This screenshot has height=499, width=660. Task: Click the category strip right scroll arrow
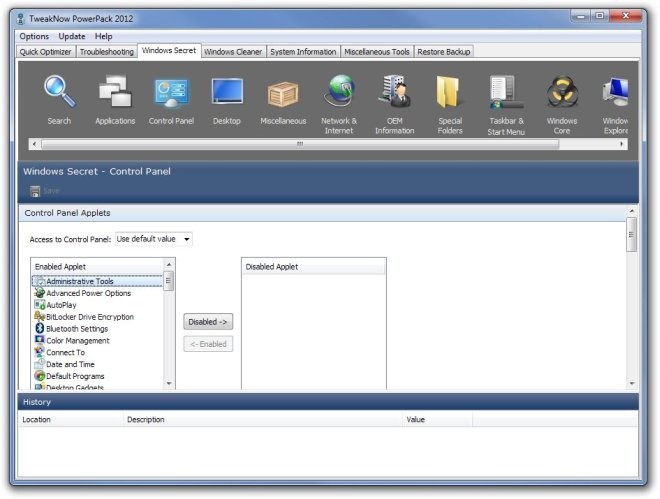coord(622,144)
